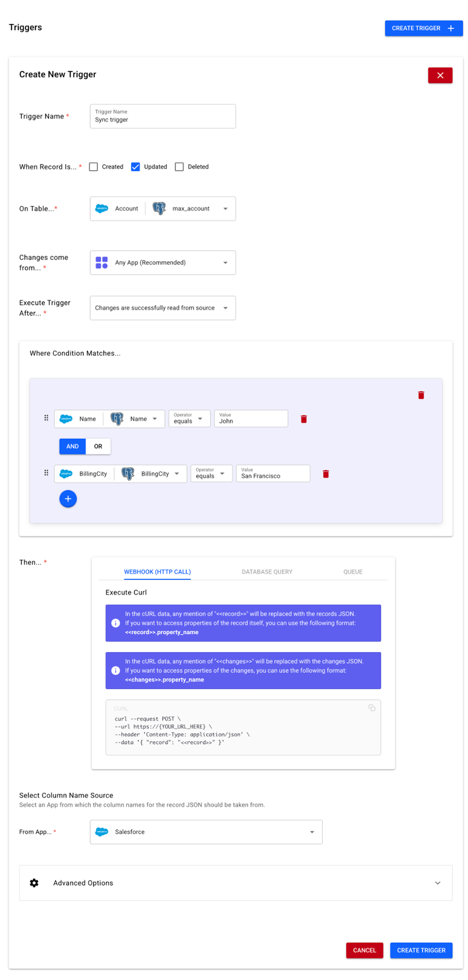Screen dimensions: 468x980
Task: Delete the BillingCity condition row
Action: coord(326,474)
